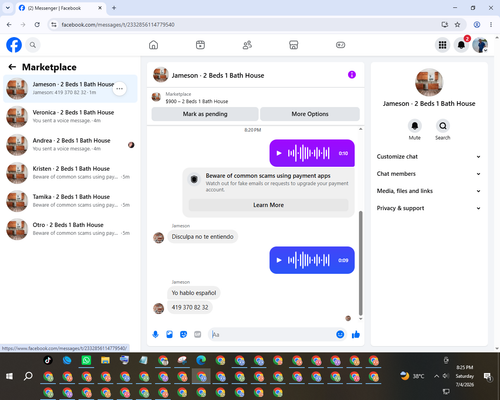The height and width of the screenshot is (400, 500).
Task: Record a voice clip with microphone icon
Action: [x=155, y=334]
